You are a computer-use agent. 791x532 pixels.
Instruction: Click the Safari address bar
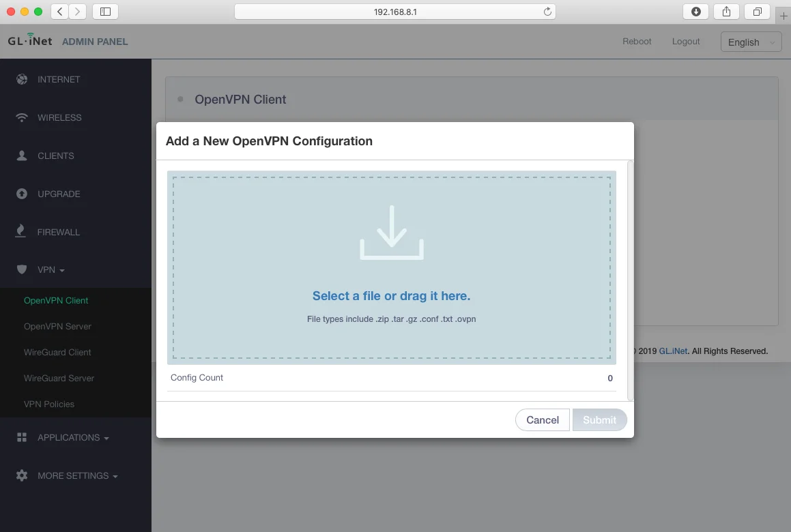(x=394, y=12)
